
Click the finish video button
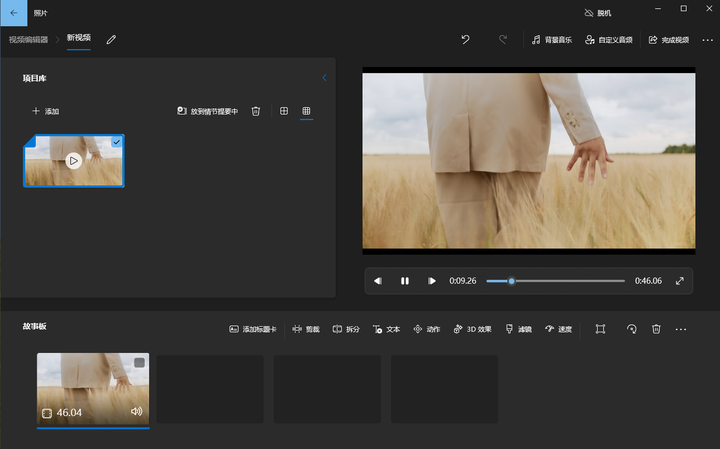669,40
